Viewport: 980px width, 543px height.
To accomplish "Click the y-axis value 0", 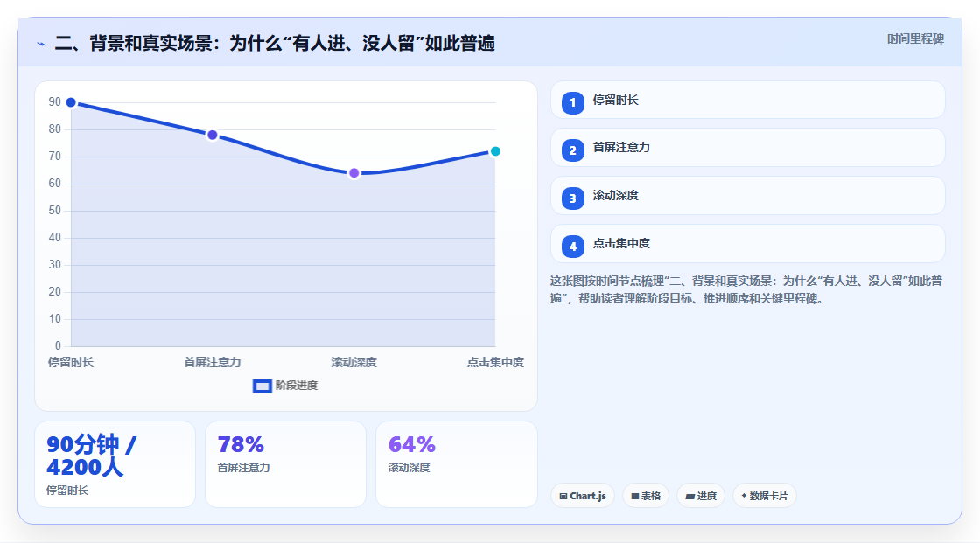I will 58,345.
